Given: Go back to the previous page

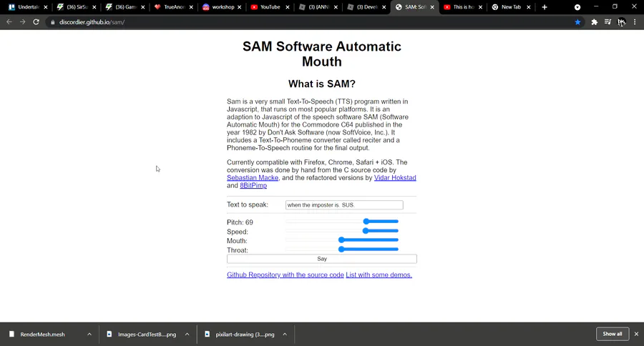Looking at the screenshot, I should tap(9, 22).
